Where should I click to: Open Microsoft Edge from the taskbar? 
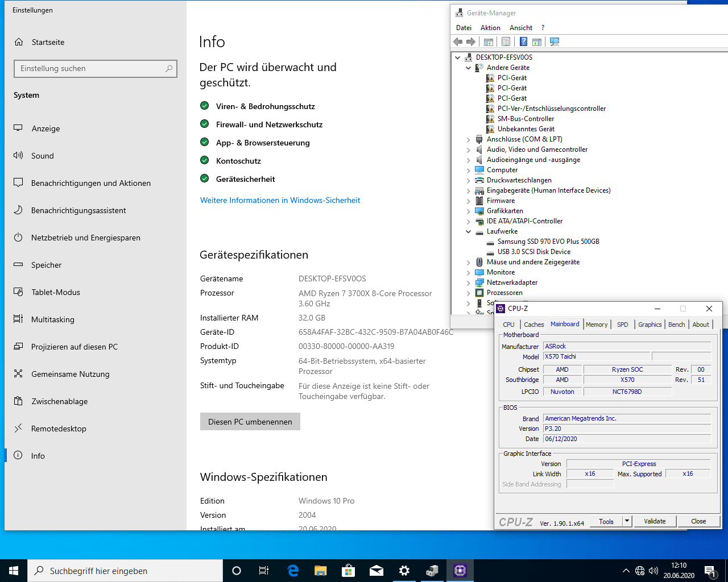pos(293,571)
